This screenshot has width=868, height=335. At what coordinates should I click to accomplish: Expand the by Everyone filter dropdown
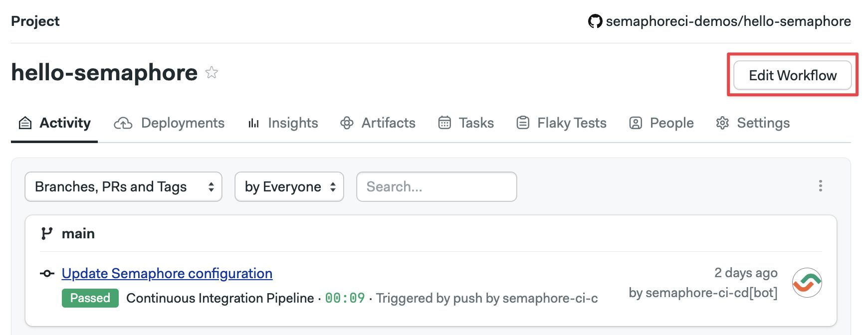point(289,187)
